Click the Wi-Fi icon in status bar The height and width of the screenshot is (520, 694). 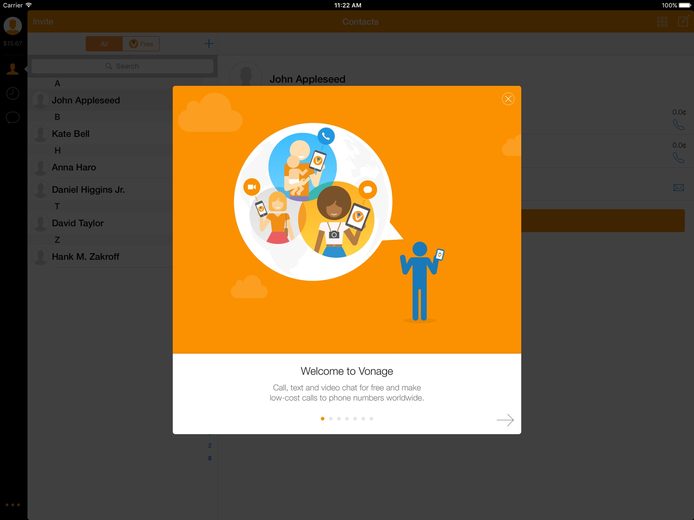(x=29, y=5)
